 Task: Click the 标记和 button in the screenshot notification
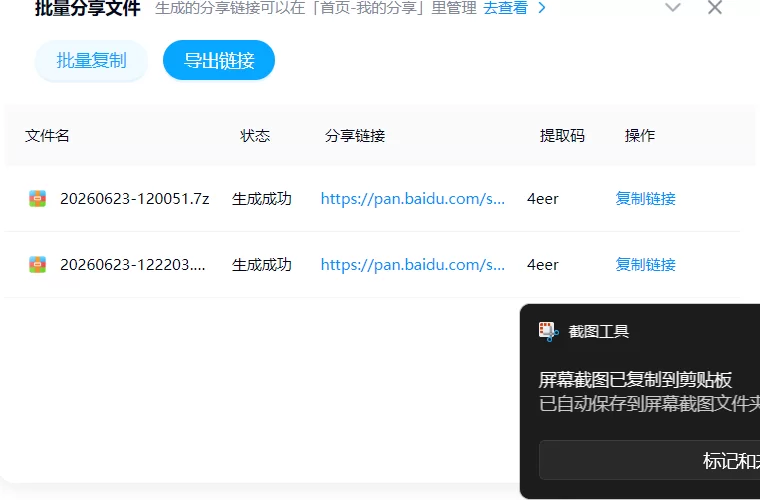click(649, 460)
